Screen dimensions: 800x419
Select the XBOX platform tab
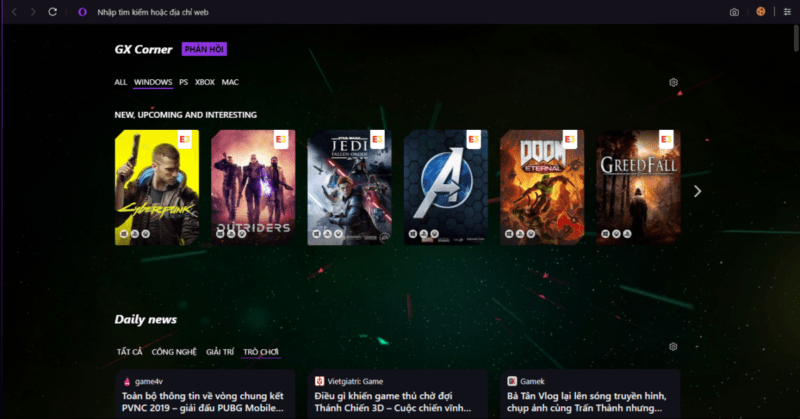tap(205, 82)
